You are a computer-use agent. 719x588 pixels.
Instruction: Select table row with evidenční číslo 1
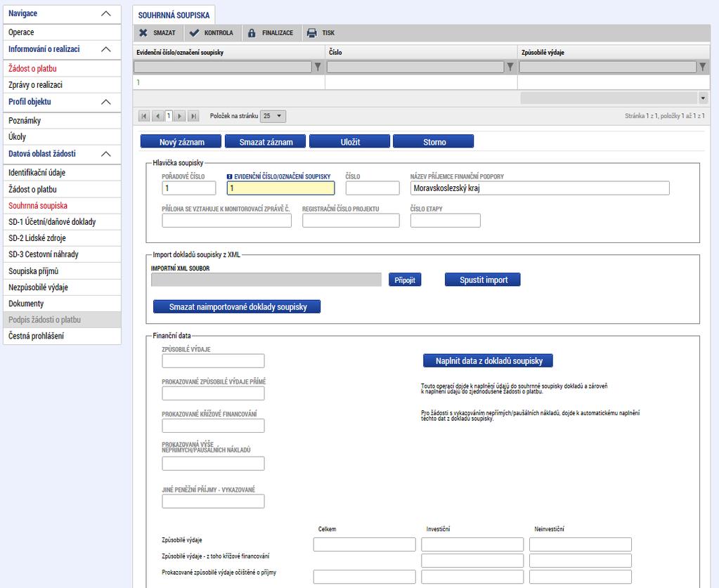[422, 82]
